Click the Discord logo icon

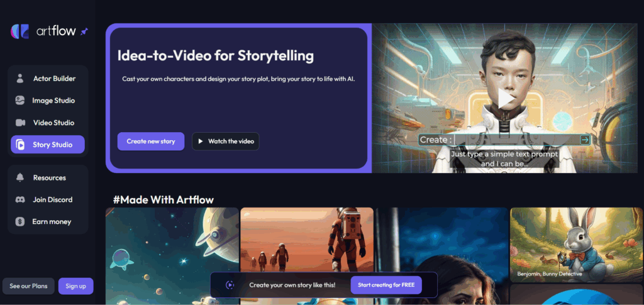click(x=19, y=200)
